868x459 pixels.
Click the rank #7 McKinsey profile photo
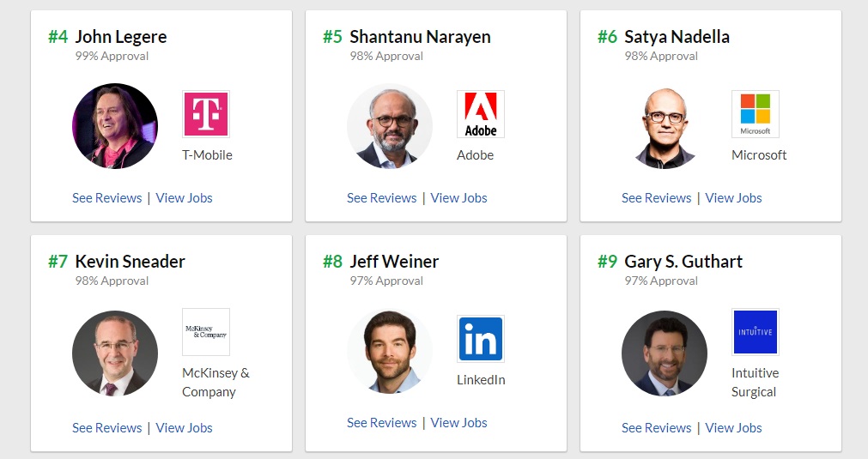[115, 353]
